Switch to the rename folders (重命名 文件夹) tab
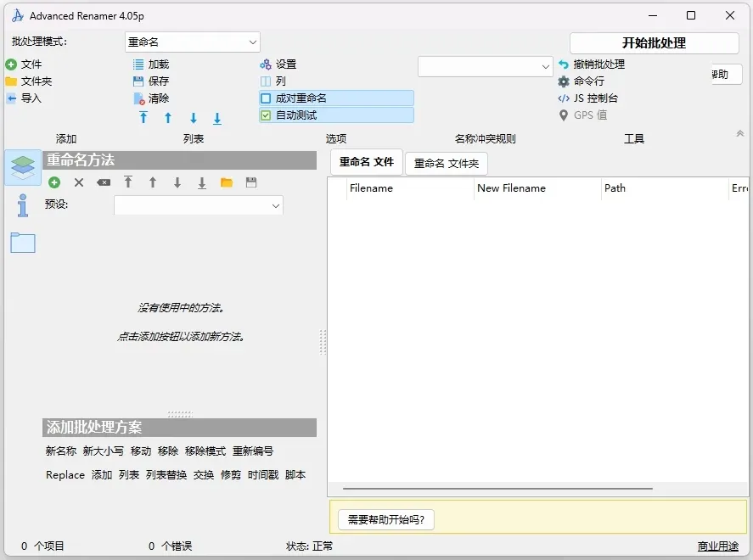753x560 pixels. coord(447,163)
